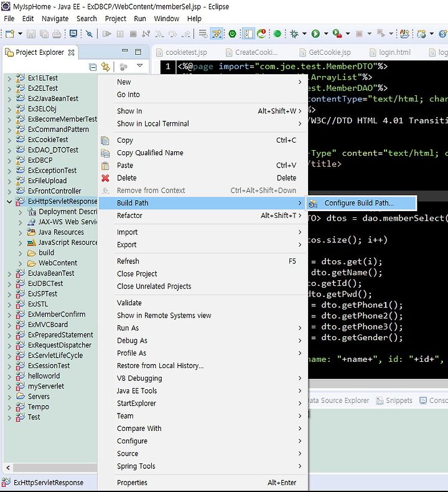Image resolution: width=448 pixels, height=492 pixels.
Task: Click the solid green circle toolbar icon
Action: click(x=278, y=34)
